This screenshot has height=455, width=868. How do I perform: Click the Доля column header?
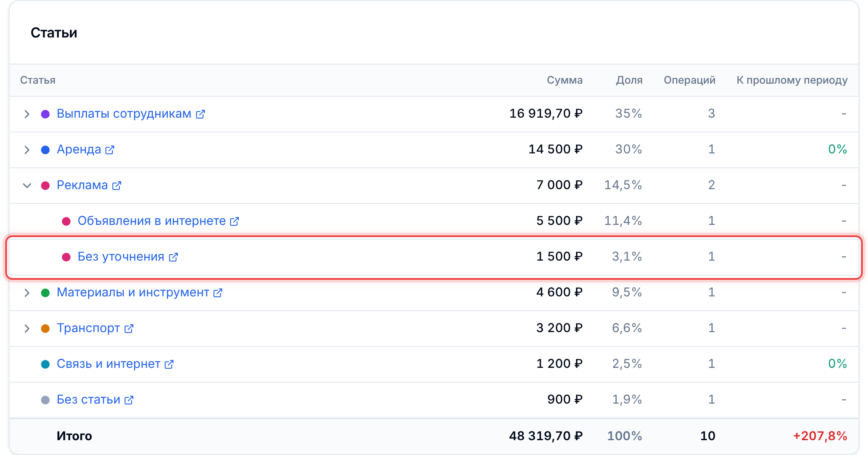coord(629,80)
